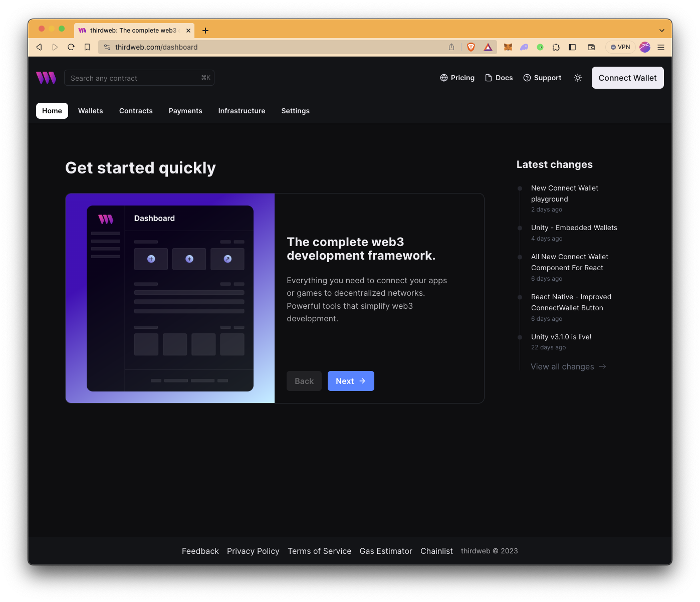Open the Feedback footer link
The width and height of the screenshot is (700, 602).
(200, 551)
